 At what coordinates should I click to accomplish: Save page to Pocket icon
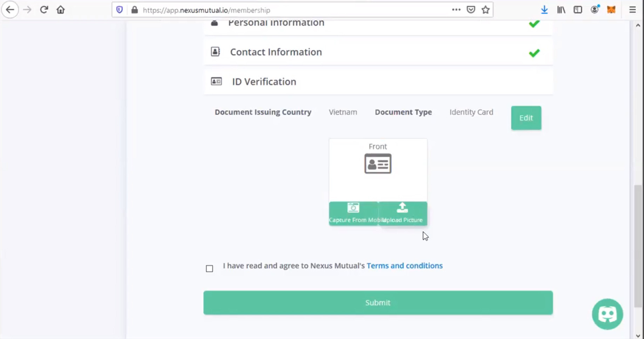tap(471, 10)
